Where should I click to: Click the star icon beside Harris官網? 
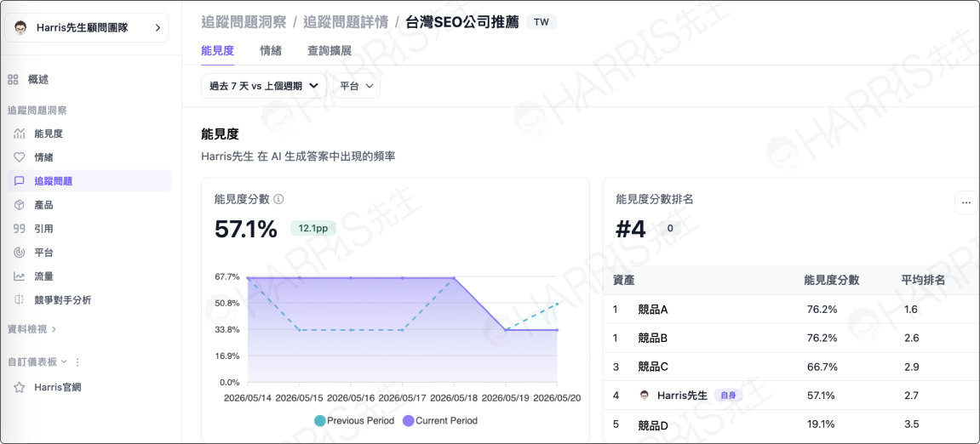click(20, 387)
